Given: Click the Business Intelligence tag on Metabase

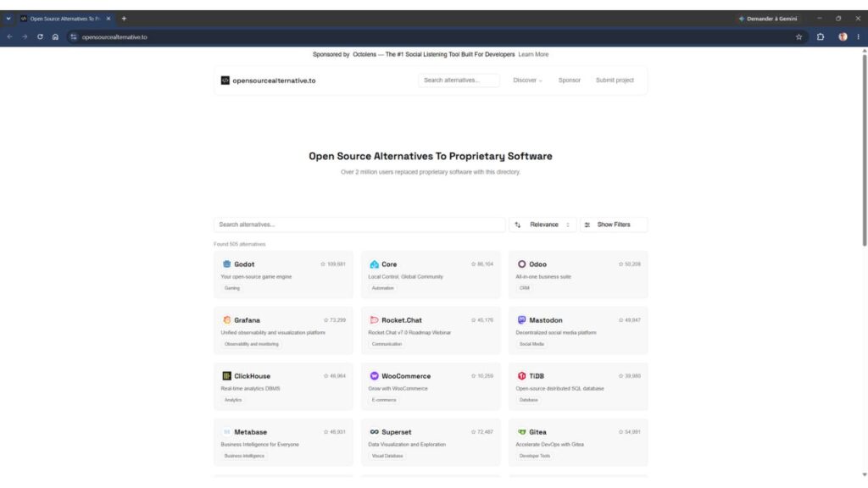Looking at the screenshot, I should [x=244, y=456].
